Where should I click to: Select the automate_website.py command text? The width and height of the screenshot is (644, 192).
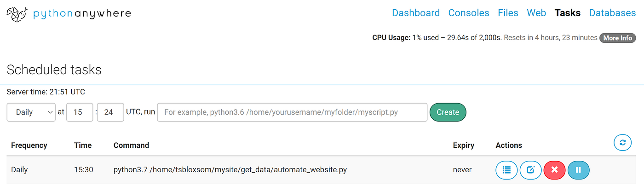click(x=230, y=169)
